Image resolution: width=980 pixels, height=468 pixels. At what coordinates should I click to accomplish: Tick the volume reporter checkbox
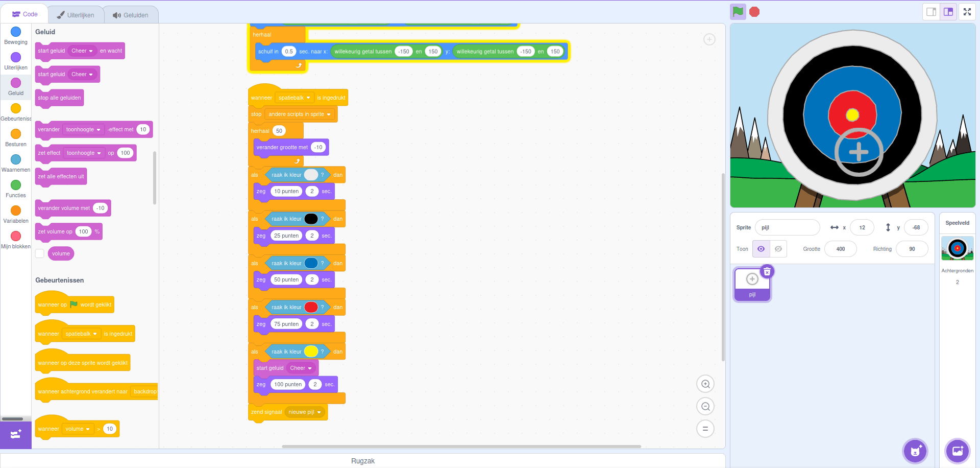pos(40,253)
